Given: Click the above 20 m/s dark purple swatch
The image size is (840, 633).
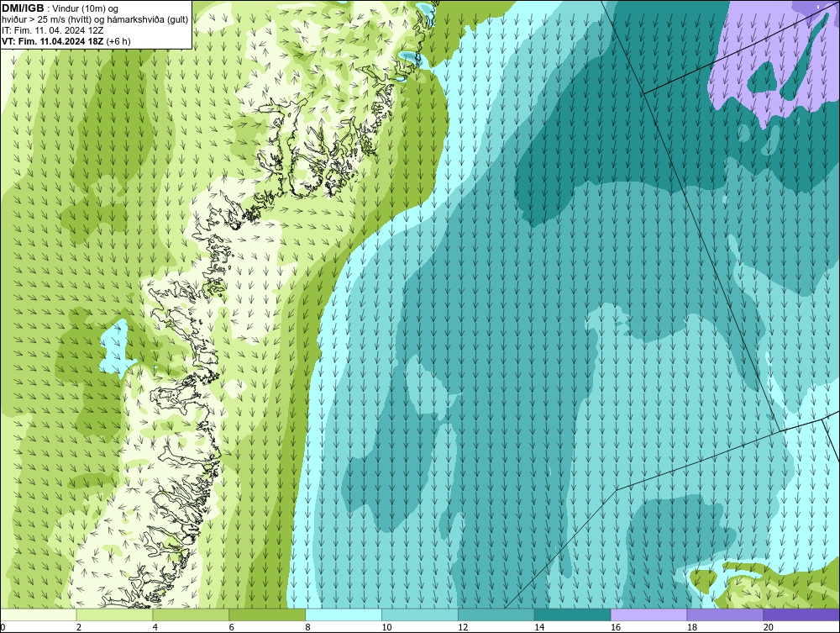Looking at the screenshot, I should click(x=801, y=615).
